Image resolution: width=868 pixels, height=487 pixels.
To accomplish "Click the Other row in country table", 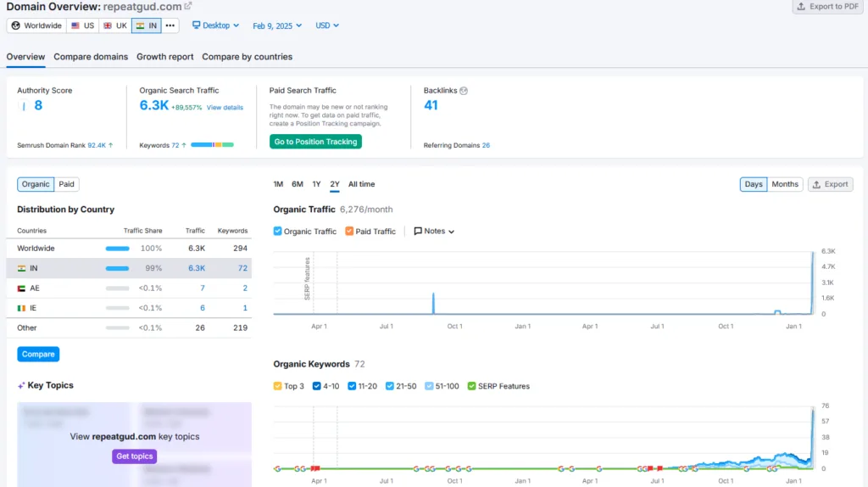I will pos(129,328).
